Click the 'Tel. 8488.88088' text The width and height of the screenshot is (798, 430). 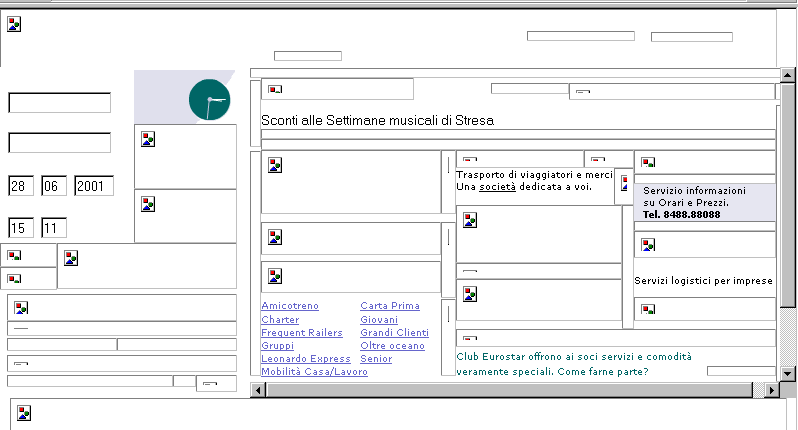click(x=681, y=215)
